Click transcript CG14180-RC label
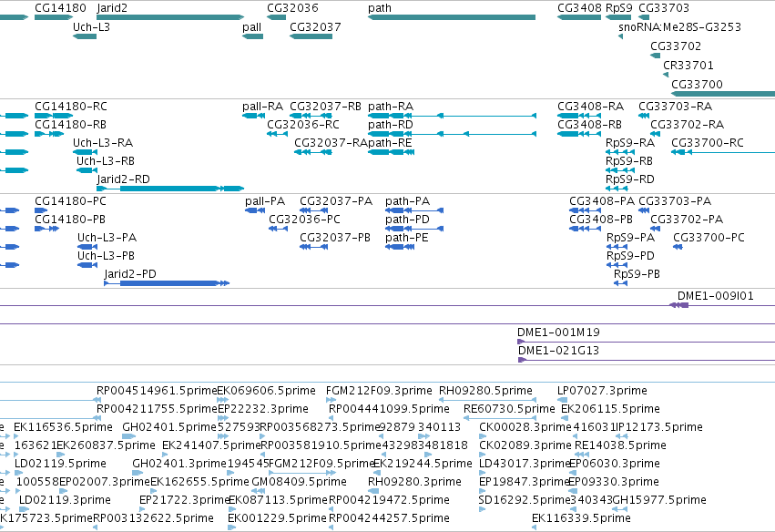The image size is (775, 532). pyautogui.click(x=71, y=107)
